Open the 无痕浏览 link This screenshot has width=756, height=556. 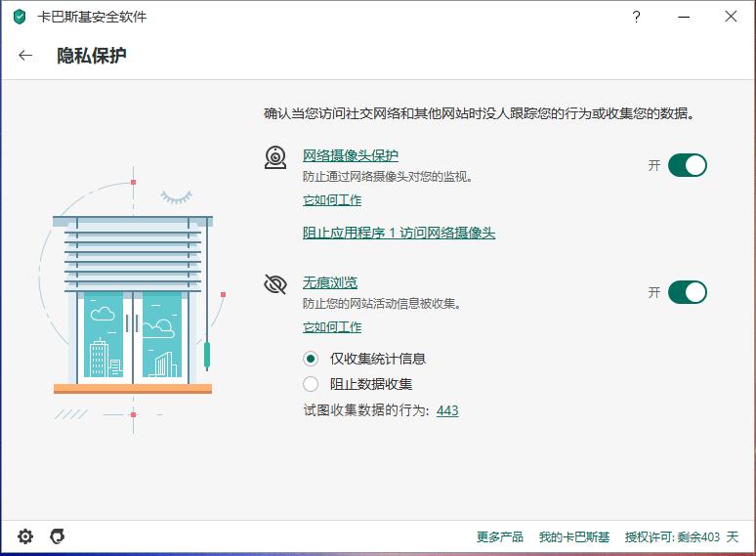click(330, 282)
